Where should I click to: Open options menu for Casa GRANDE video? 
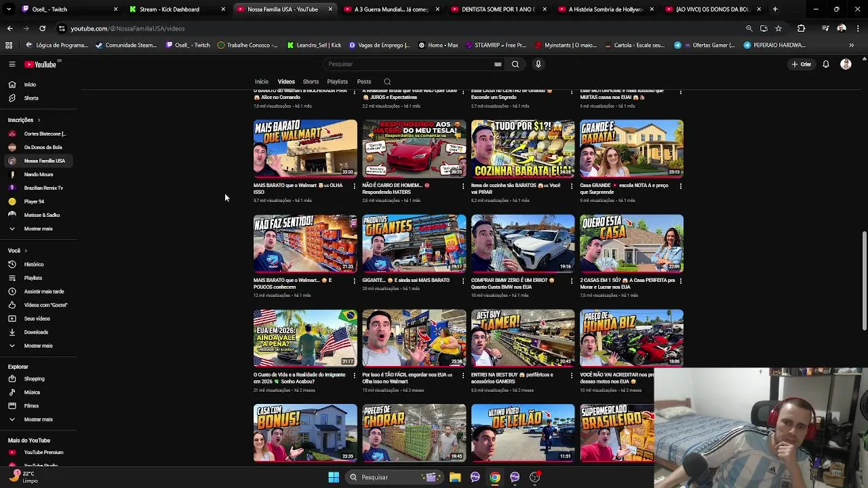tap(680, 186)
